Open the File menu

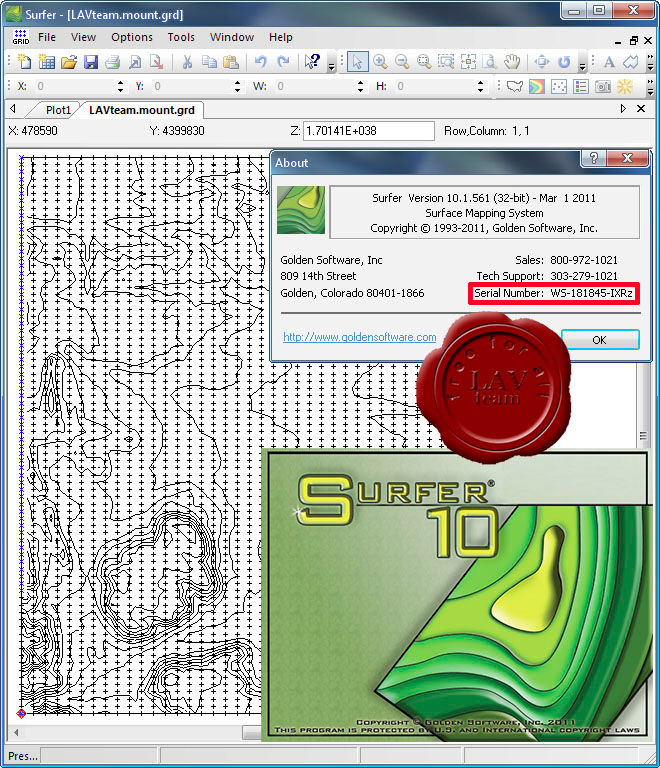47,37
